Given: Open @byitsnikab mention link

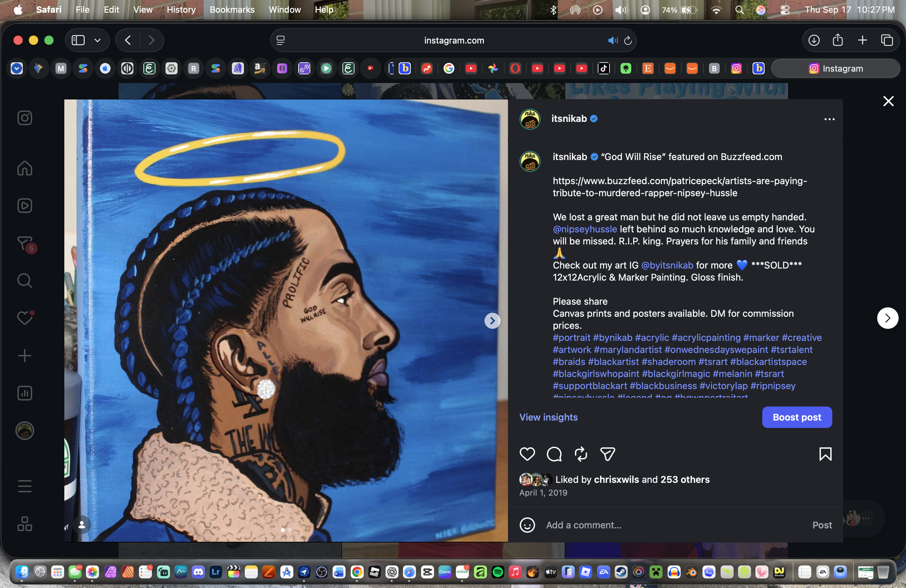Looking at the screenshot, I should pyautogui.click(x=667, y=265).
